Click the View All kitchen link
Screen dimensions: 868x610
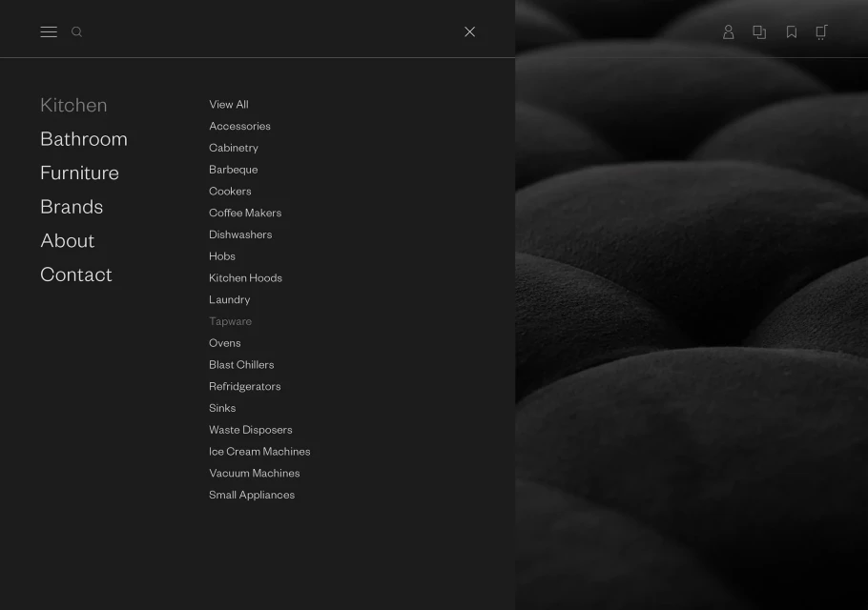click(x=229, y=105)
